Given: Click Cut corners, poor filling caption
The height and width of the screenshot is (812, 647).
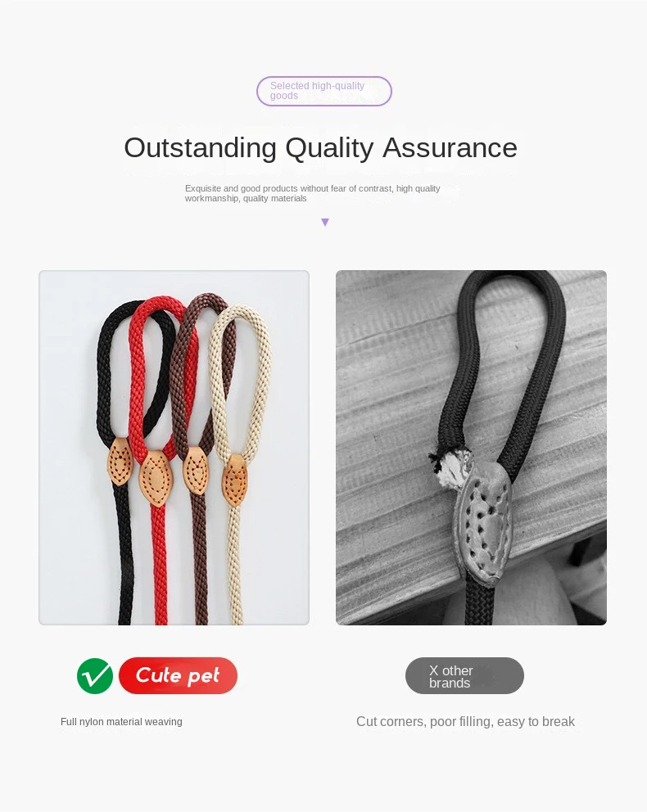Looking at the screenshot, I should pyautogui.click(x=465, y=721).
